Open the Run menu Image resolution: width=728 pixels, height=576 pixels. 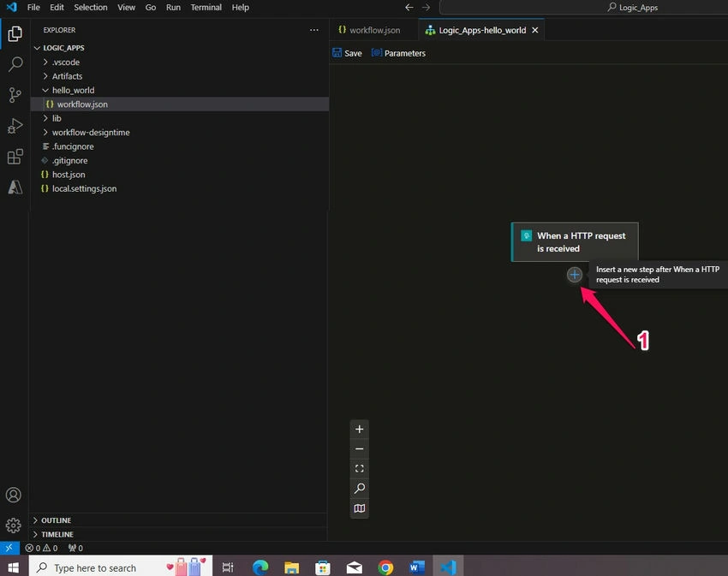click(x=173, y=8)
